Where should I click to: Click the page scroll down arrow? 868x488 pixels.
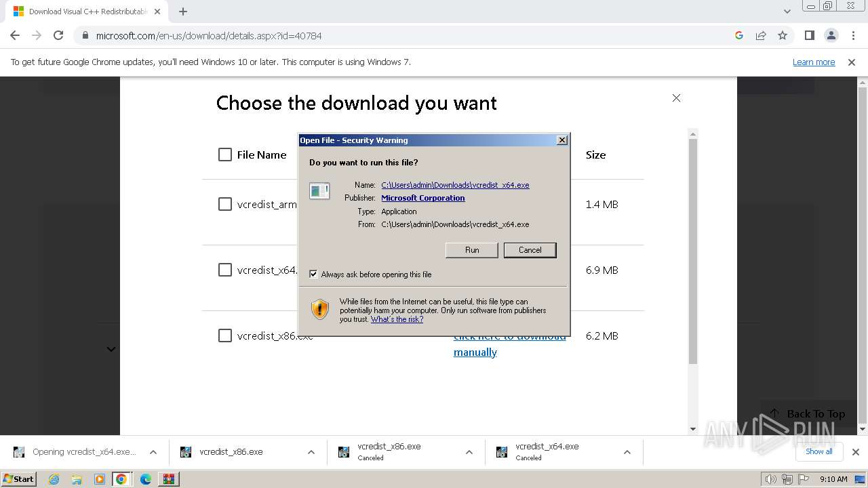click(863, 429)
